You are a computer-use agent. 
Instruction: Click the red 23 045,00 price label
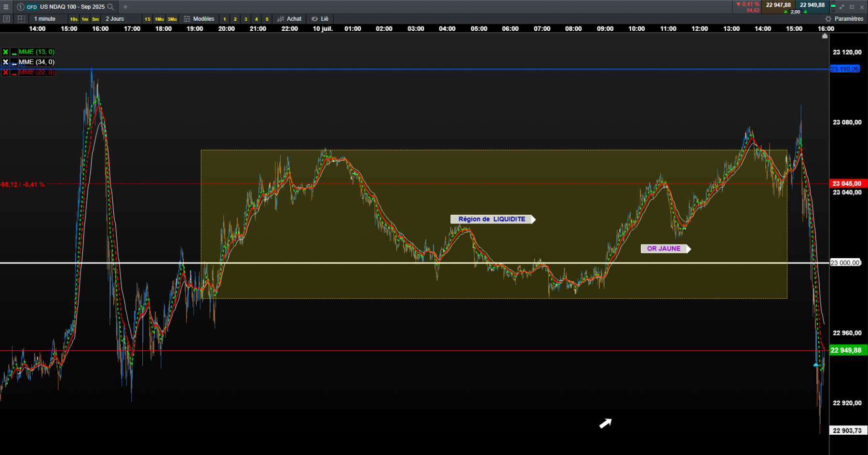pos(848,183)
